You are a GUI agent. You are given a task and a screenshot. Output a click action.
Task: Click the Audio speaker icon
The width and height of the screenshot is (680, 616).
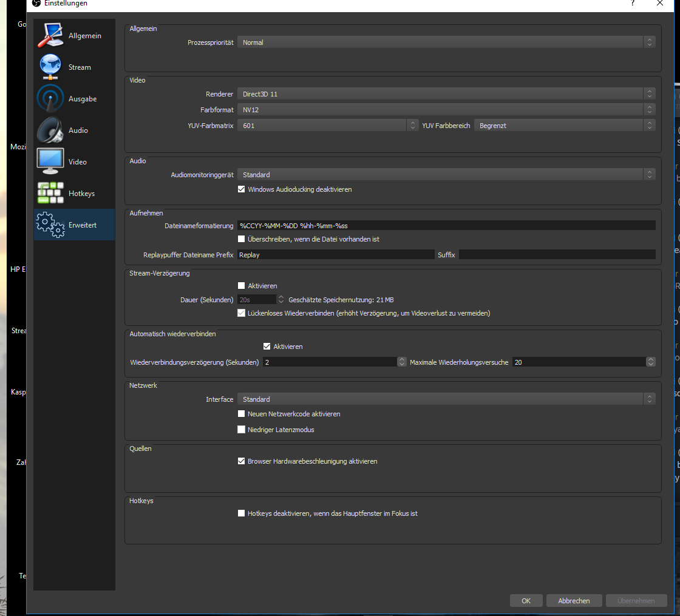50,130
